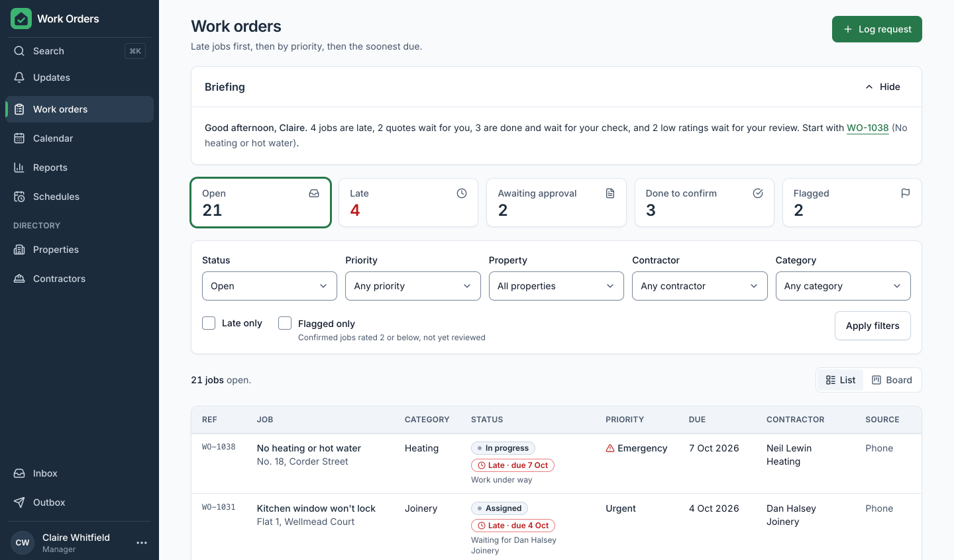The height and width of the screenshot is (560, 954).
Task: Tick the Flagged only checkbox
Action: point(285,323)
